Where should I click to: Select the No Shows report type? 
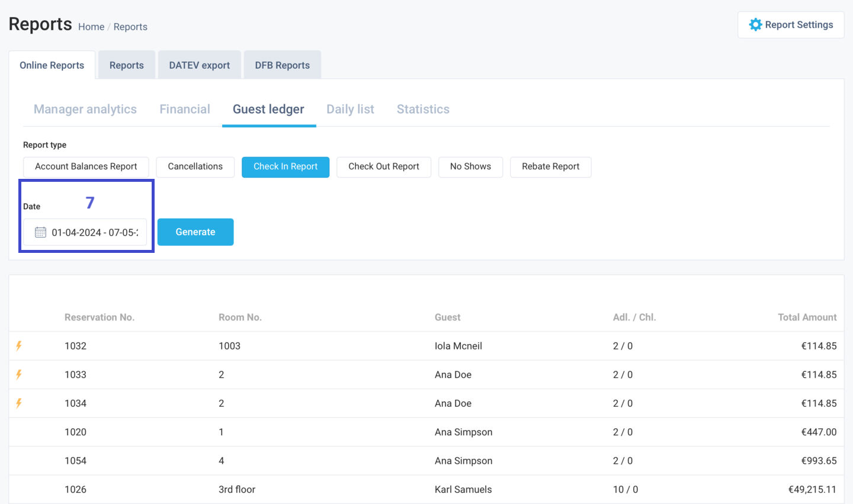point(470,166)
